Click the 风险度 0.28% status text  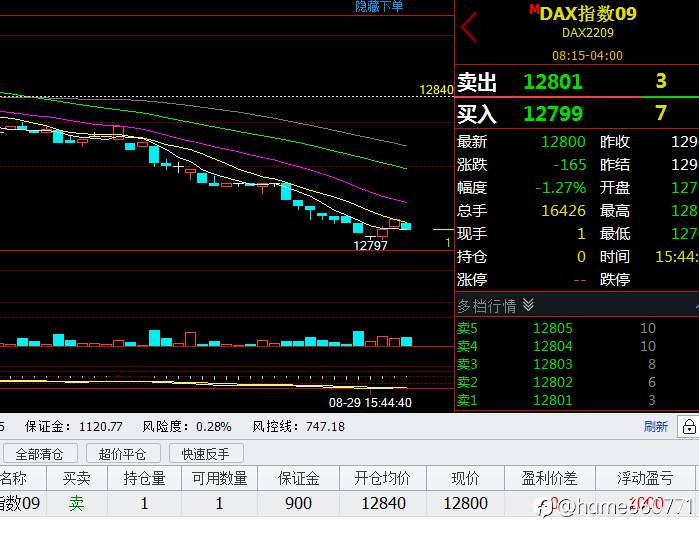187,427
